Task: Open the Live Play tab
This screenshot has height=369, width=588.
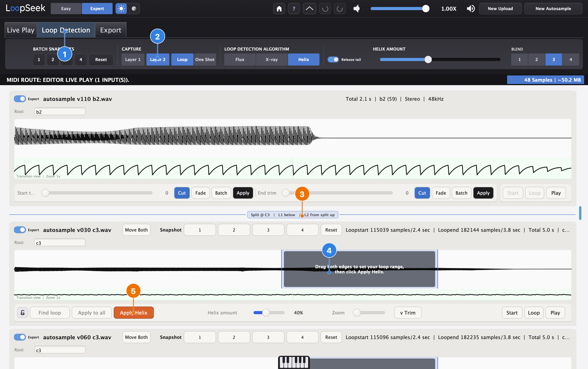Action: pos(21,30)
